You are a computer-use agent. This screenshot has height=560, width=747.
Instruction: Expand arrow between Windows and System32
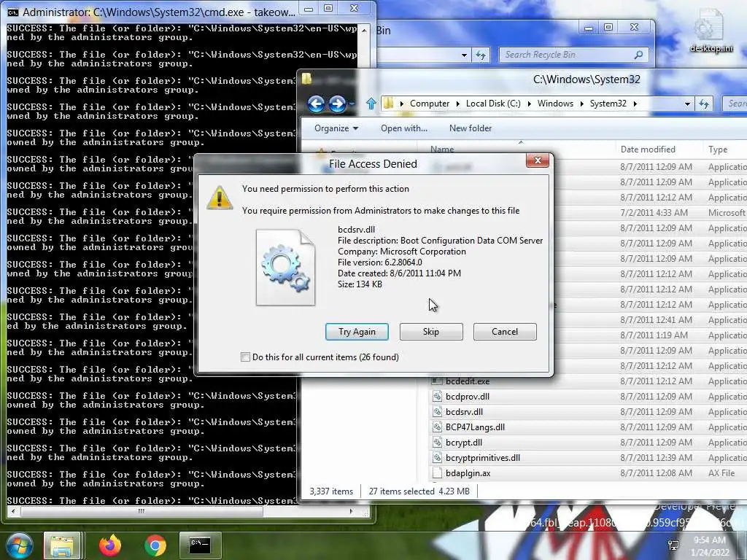pos(581,104)
